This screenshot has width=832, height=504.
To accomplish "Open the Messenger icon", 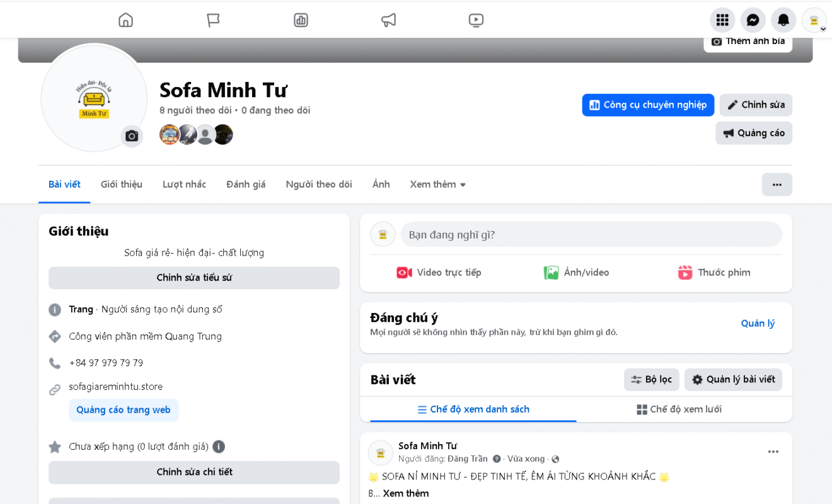I will point(753,20).
